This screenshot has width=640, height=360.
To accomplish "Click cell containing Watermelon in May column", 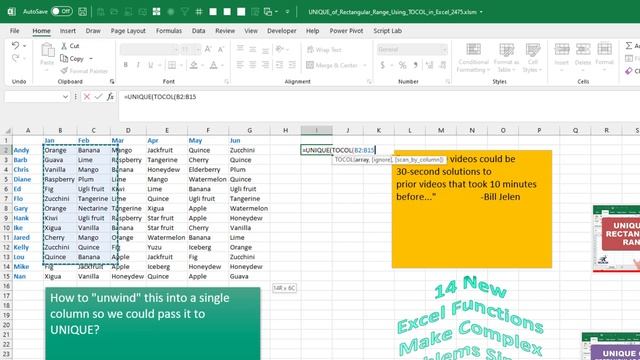I will [x=207, y=179].
